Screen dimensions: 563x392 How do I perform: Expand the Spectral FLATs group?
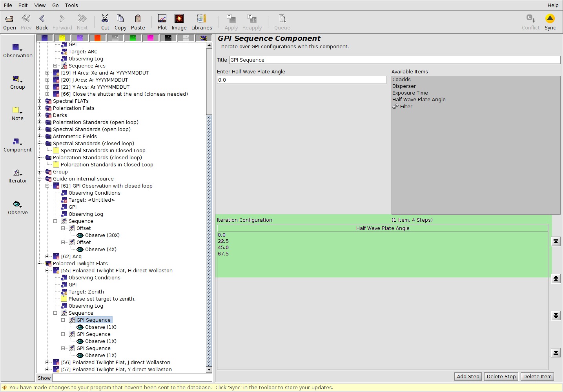pyautogui.click(x=40, y=101)
